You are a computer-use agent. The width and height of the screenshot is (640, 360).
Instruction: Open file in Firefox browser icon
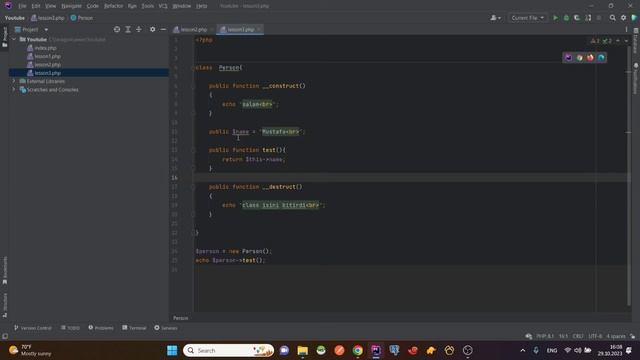(590, 58)
